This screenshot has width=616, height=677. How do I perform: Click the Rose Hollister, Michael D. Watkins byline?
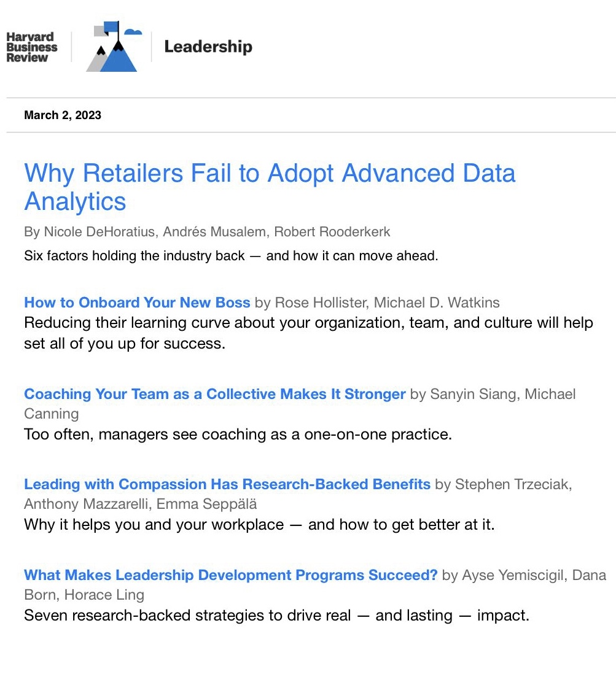tap(387, 302)
